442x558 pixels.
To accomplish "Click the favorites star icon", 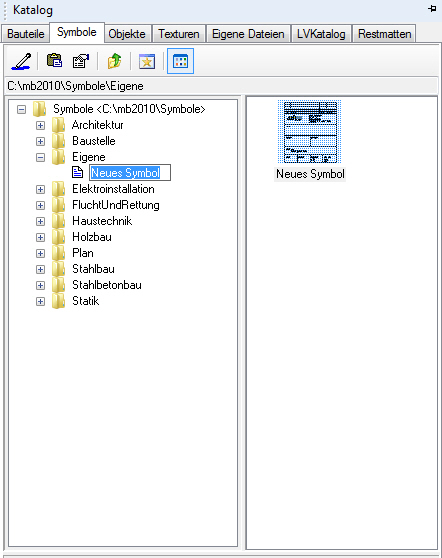I will pos(147,62).
